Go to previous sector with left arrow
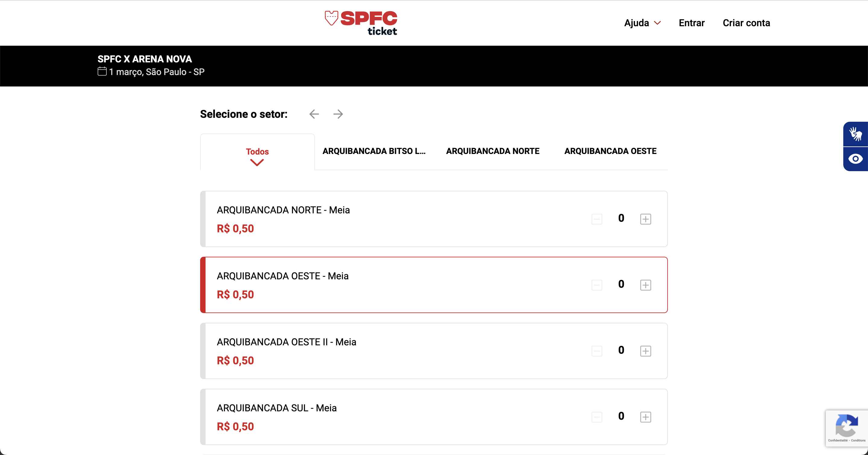868x455 pixels. pyautogui.click(x=314, y=114)
